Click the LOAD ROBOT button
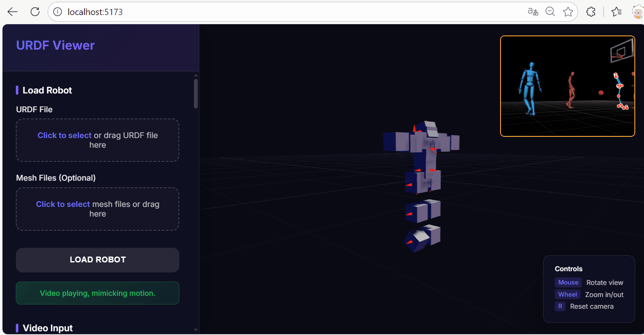This screenshot has height=335, width=644. (x=98, y=260)
